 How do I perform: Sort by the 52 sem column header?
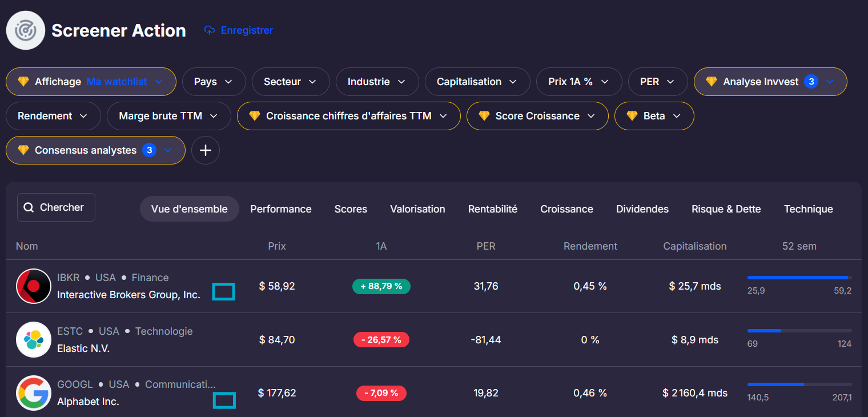coord(799,246)
